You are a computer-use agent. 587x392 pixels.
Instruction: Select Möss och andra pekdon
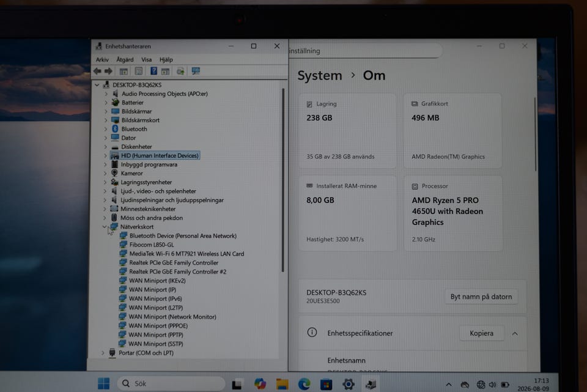pos(152,218)
